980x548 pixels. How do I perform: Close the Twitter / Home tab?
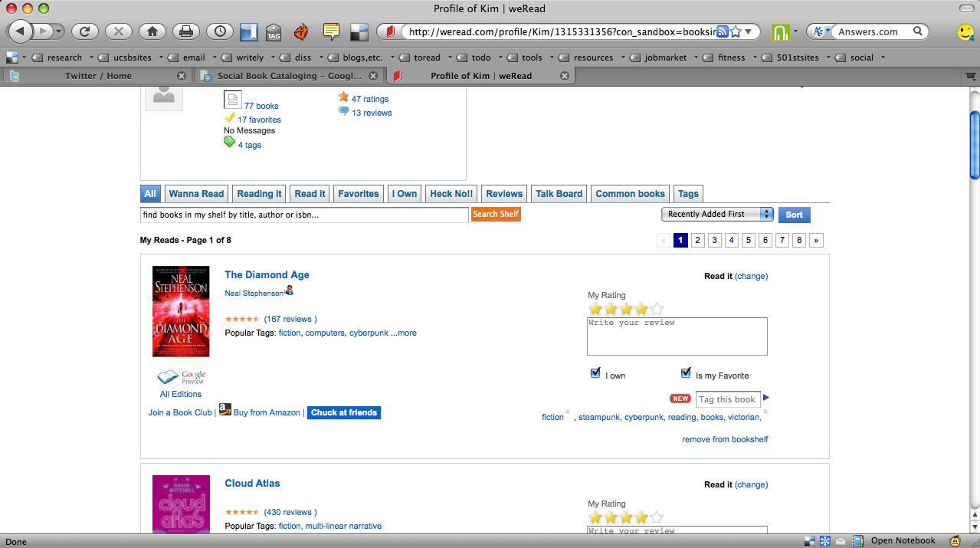(x=182, y=76)
